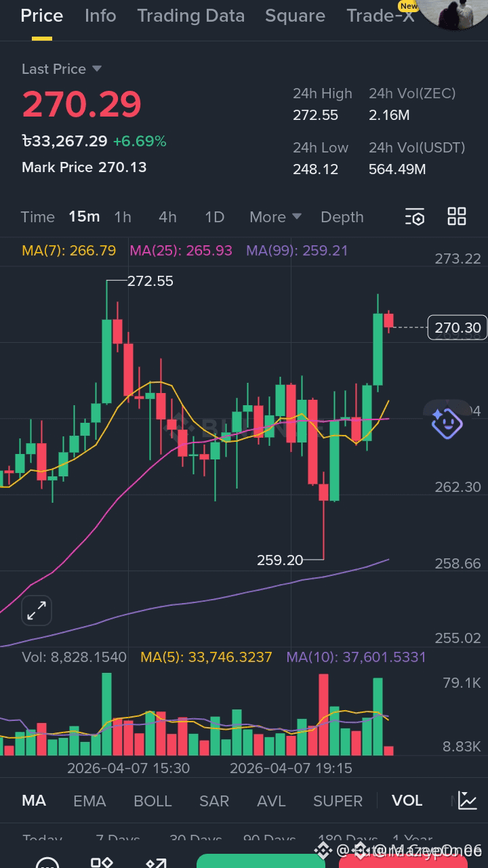Click the 24h Vol(ZEC) 2.16M value
488x868 pixels.
[x=389, y=115]
